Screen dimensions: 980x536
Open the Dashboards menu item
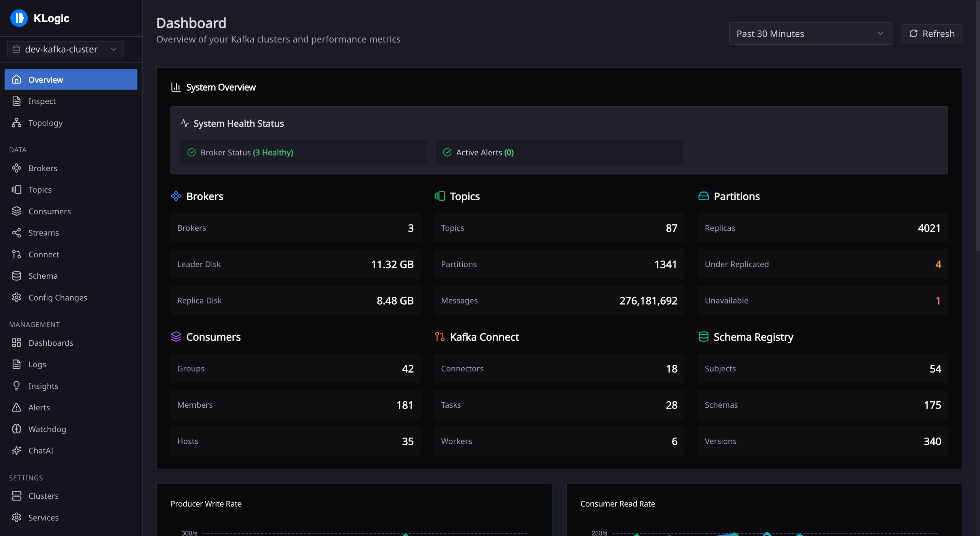coord(51,343)
